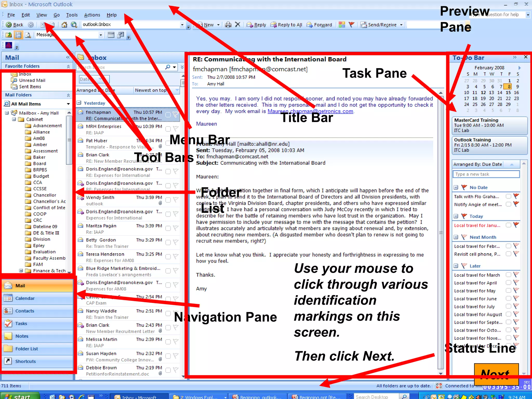Collapse the Yesterday message group
532x399 pixels.
pyautogui.click(x=79, y=103)
